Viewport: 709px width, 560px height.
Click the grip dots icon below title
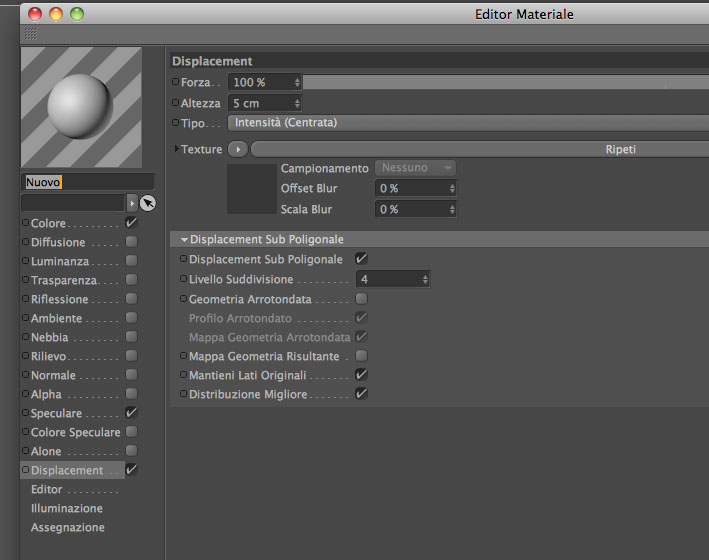(31, 33)
